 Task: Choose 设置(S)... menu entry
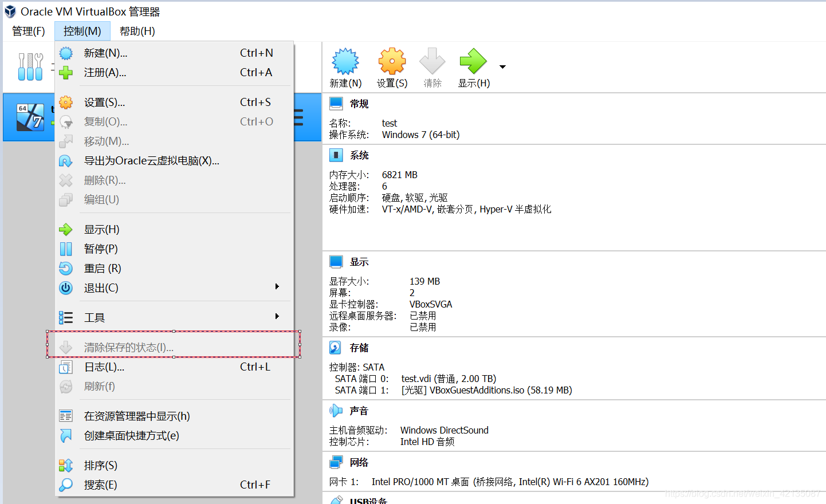coord(174,103)
